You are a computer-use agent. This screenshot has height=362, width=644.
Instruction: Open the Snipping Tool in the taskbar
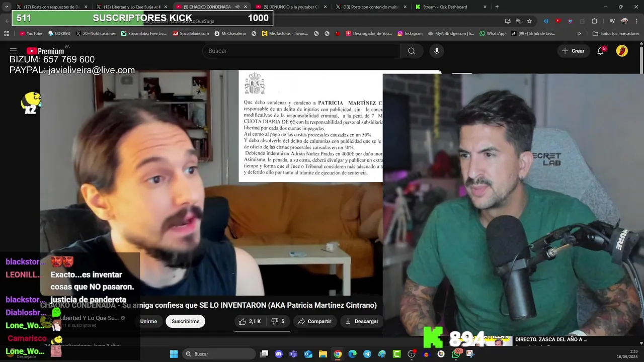[x=470, y=354]
